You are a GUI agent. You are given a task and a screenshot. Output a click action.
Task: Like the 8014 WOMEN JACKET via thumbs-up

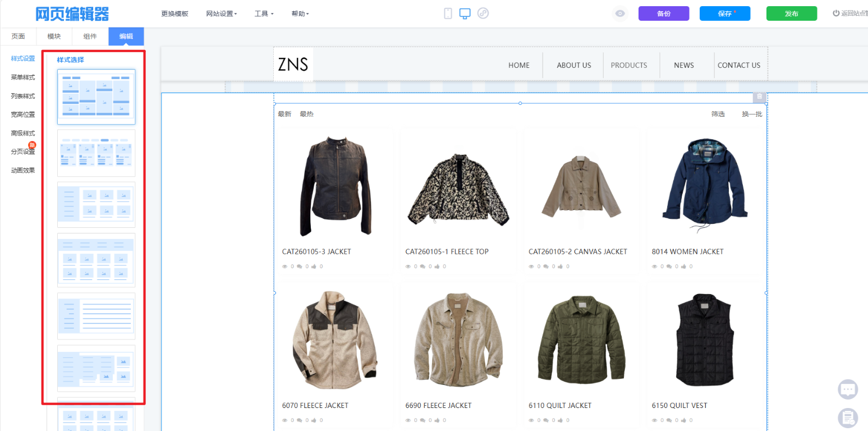pos(684,267)
